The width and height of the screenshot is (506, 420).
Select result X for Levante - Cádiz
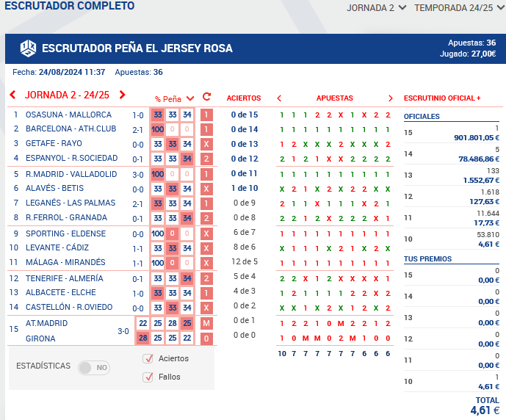206,248
